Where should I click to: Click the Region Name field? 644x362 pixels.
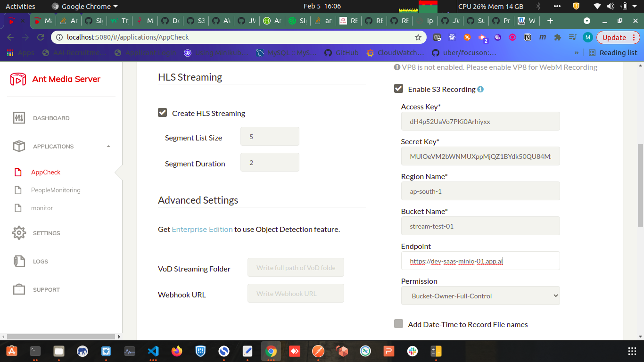coord(480,191)
